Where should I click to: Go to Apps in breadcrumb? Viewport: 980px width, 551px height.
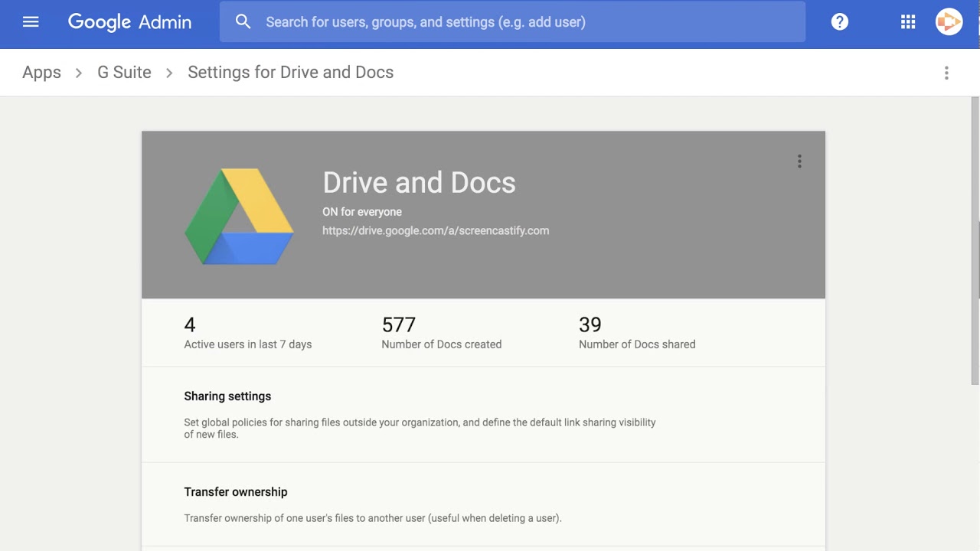click(41, 73)
